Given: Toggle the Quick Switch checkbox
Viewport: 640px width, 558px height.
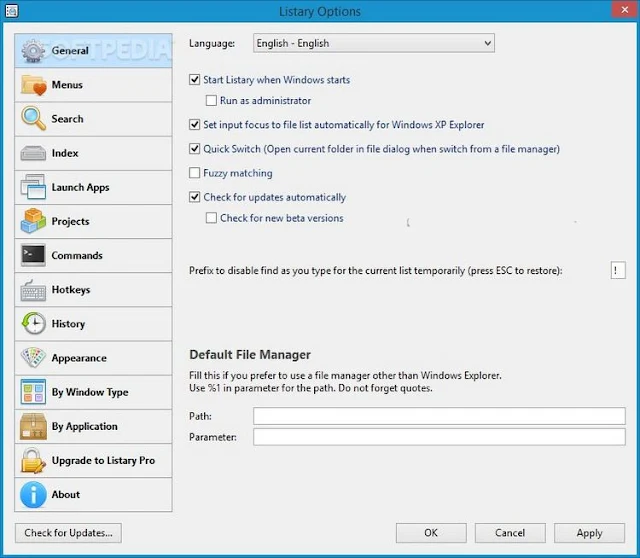Looking at the screenshot, I should 195,149.
